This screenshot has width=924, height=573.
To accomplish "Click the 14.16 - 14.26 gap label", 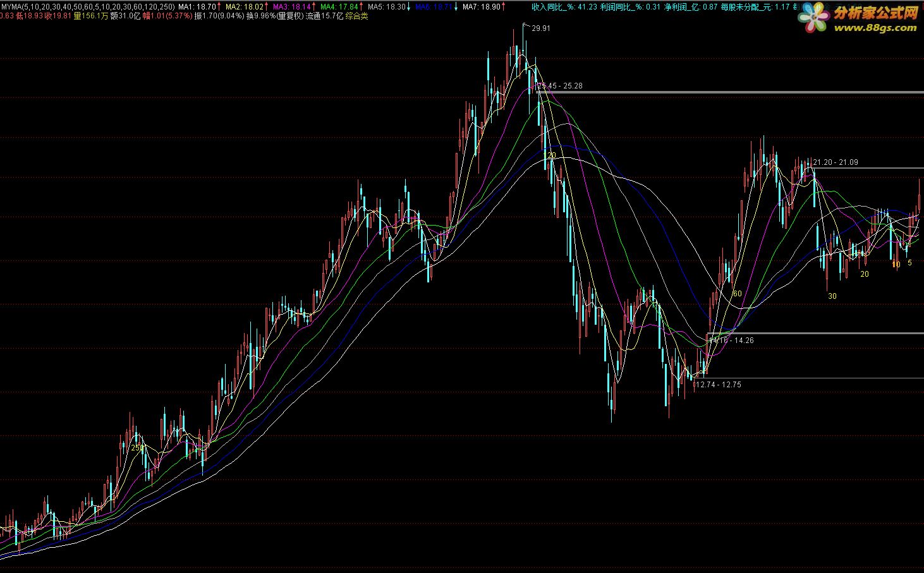I will 732,341.
